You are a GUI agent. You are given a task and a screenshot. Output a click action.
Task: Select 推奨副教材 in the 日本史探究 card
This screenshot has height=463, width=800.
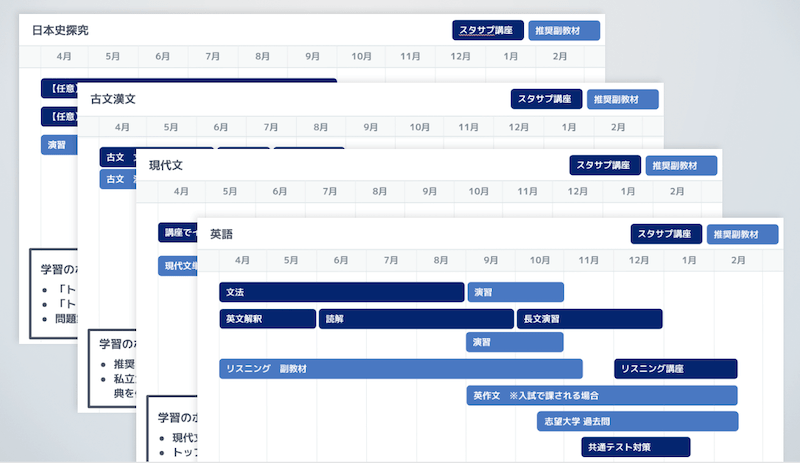click(x=564, y=30)
